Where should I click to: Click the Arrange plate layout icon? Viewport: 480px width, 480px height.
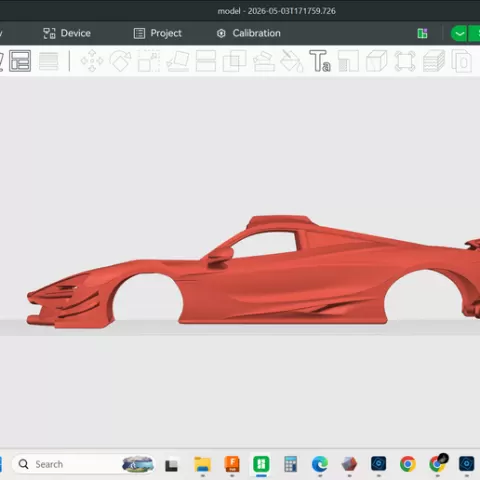[20, 61]
